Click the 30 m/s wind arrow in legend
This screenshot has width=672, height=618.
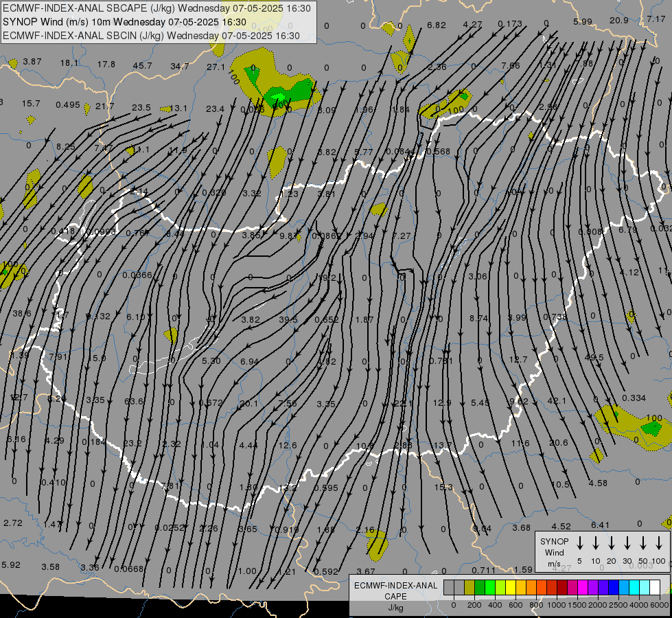[627, 543]
